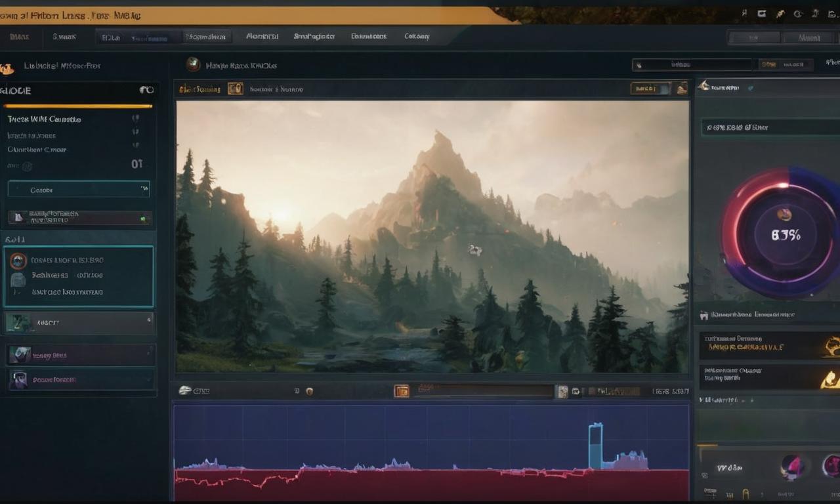Switch to the last tab in the top navigation row
Image resolution: width=840 pixels, height=504 pixels.
[417, 37]
